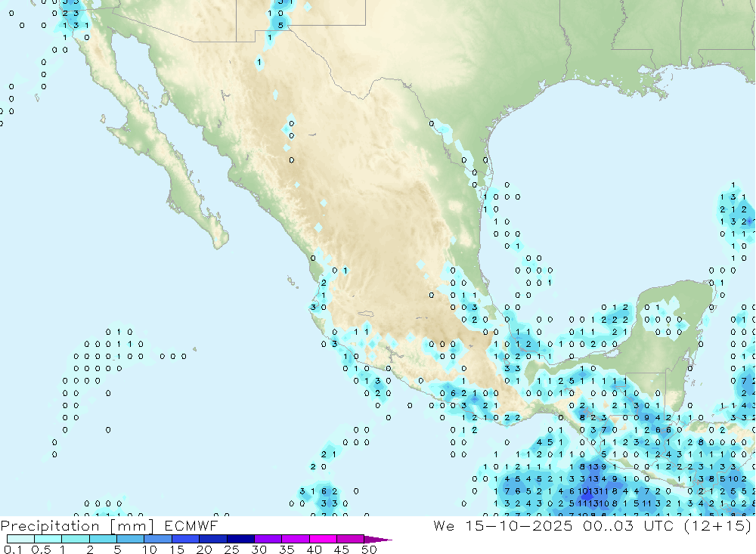Select the 45–50 mm legend color box

click(350, 539)
